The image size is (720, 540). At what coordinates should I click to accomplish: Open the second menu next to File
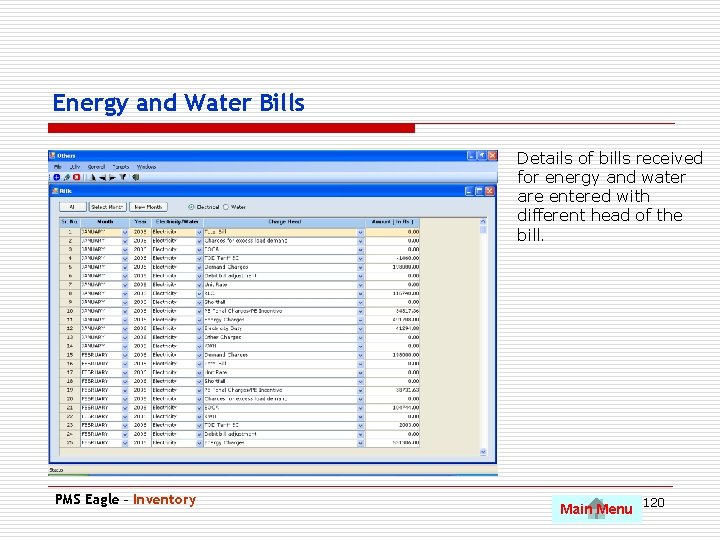[x=75, y=167]
